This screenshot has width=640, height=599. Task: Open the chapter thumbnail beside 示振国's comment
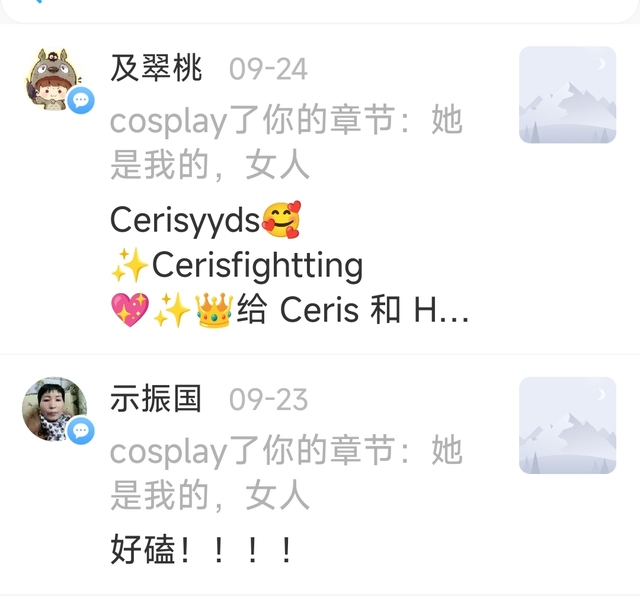(567, 425)
